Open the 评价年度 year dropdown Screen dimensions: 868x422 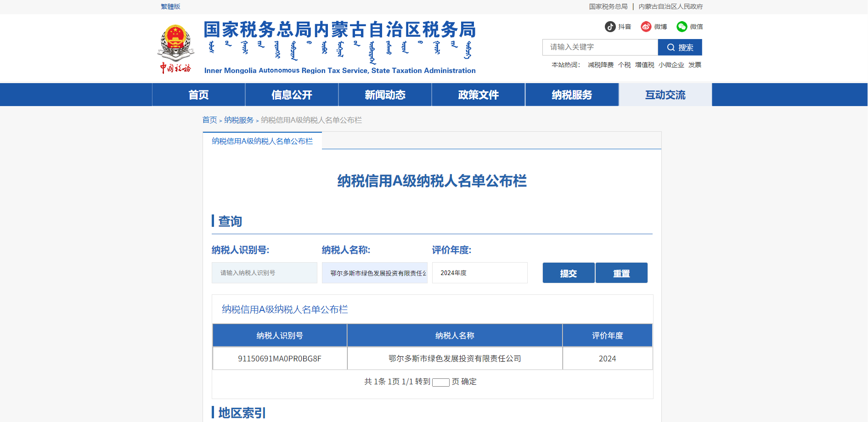(479, 273)
